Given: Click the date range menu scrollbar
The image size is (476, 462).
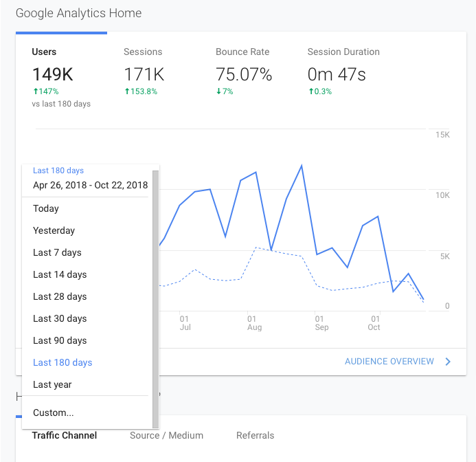Looking at the screenshot, I should [x=155, y=299].
